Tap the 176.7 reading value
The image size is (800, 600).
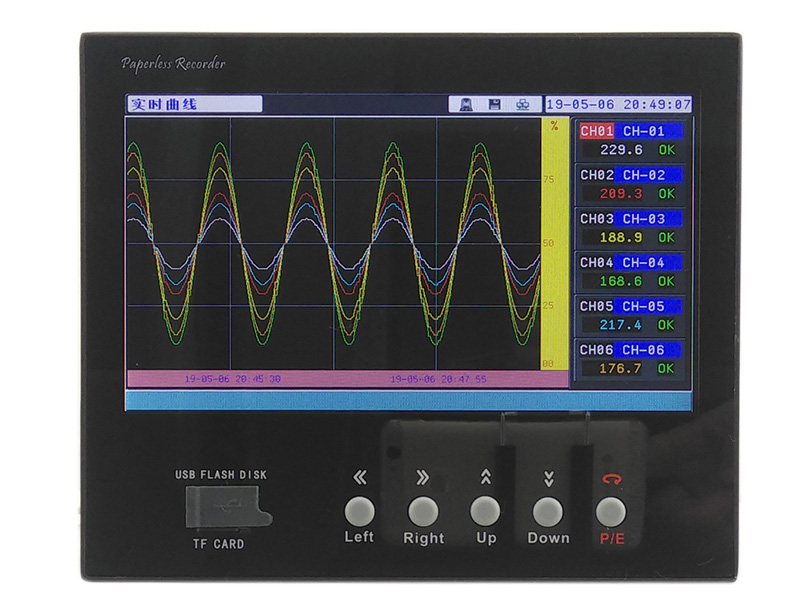point(621,368)
